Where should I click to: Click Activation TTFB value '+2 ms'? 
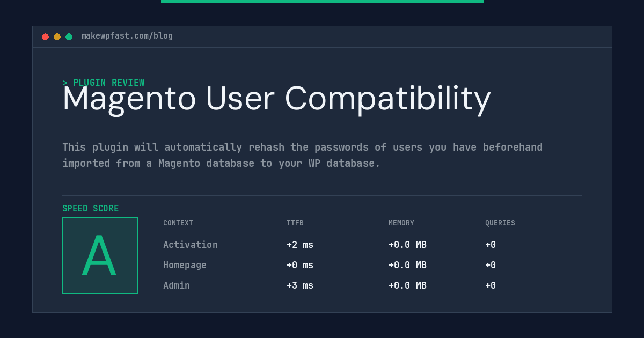(300, 245)
